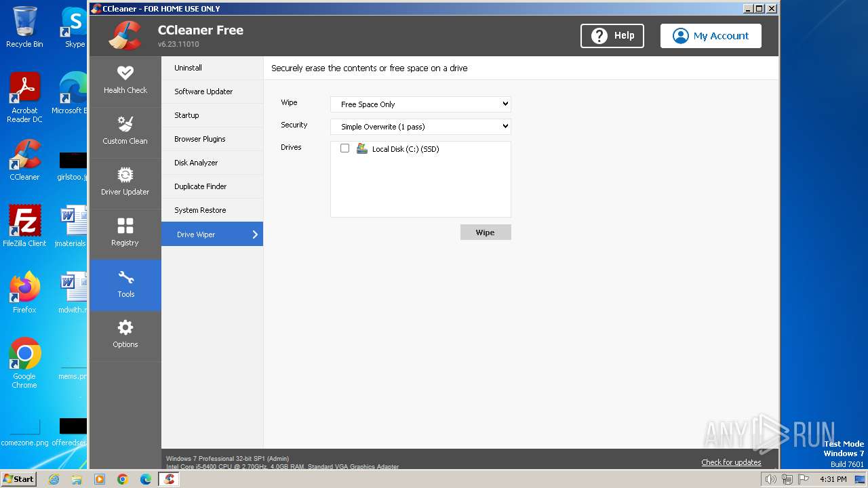Open the Health Check section
This screenshot has width=868, height=488.
pos(125,80)
